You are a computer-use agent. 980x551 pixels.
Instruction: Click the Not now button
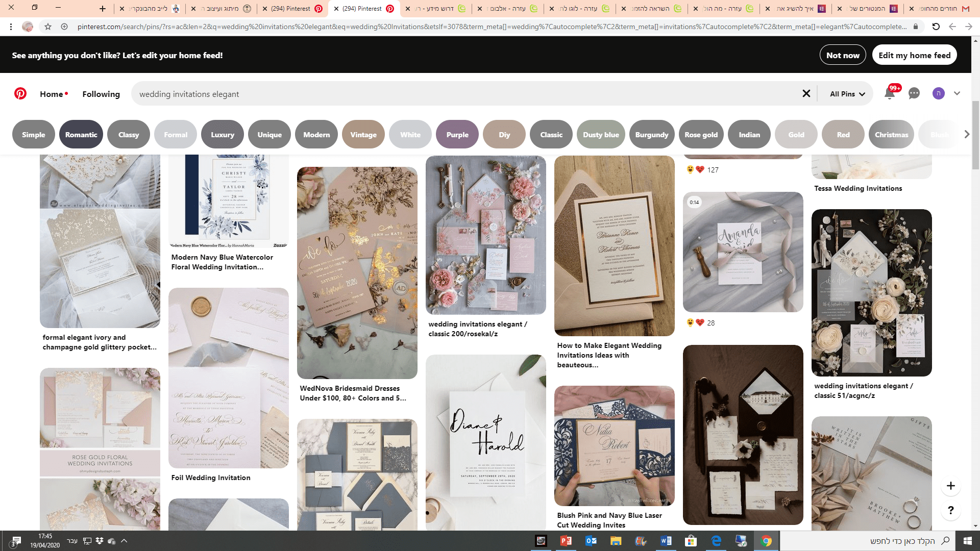coord(842,55)
